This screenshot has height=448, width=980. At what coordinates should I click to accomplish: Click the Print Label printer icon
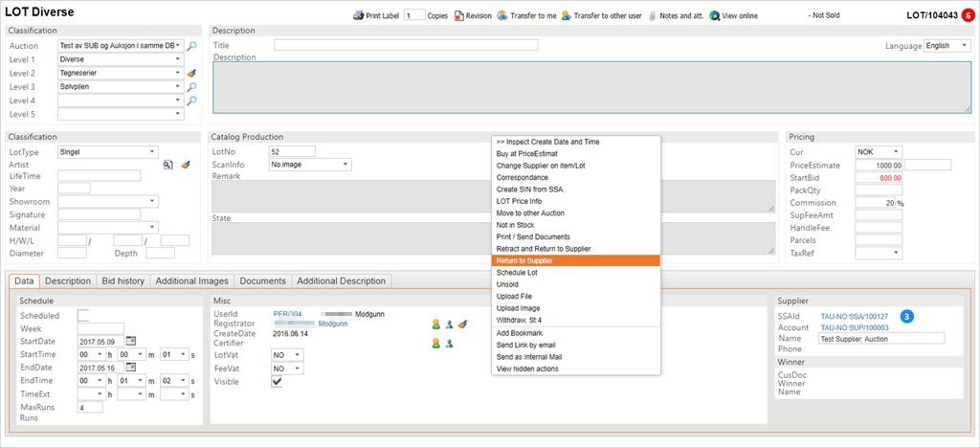pos(358,16)
